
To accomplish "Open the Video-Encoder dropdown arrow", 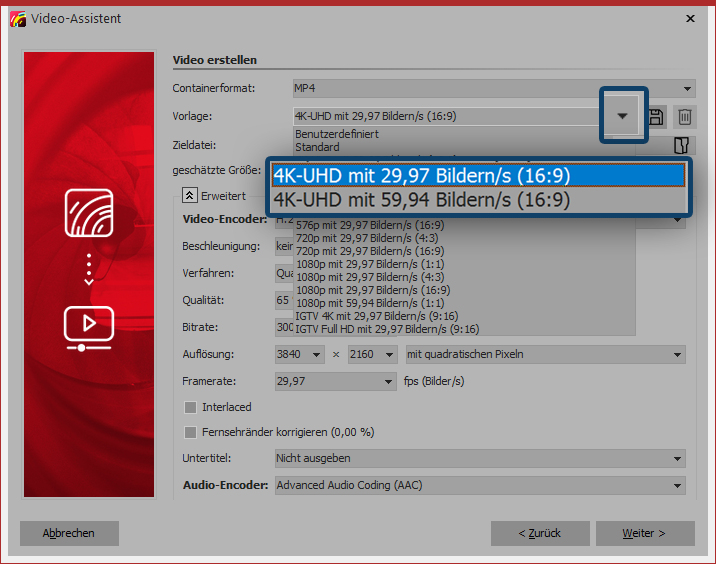I will (677, 221).
